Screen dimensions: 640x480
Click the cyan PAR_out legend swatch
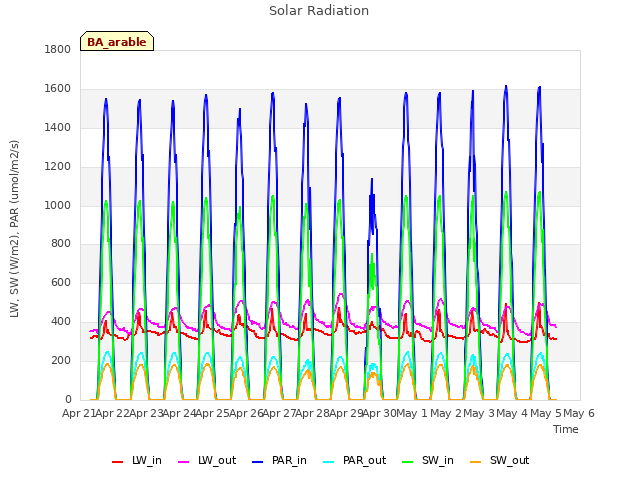tap(329, 462)
